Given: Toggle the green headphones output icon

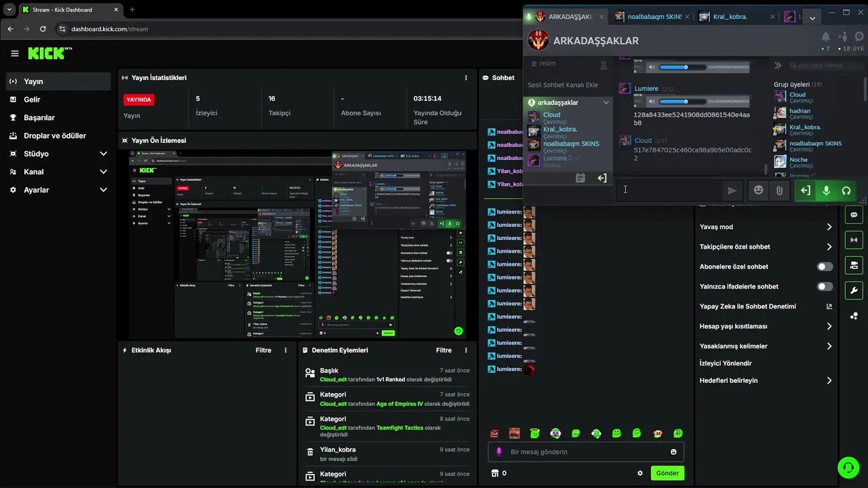Looking at the screenshot, I should [x=846, y=190].
